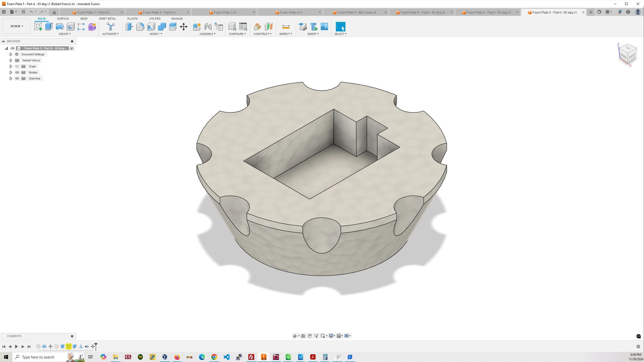
Task: Show the hidden Origin folder
Action: 17,66
